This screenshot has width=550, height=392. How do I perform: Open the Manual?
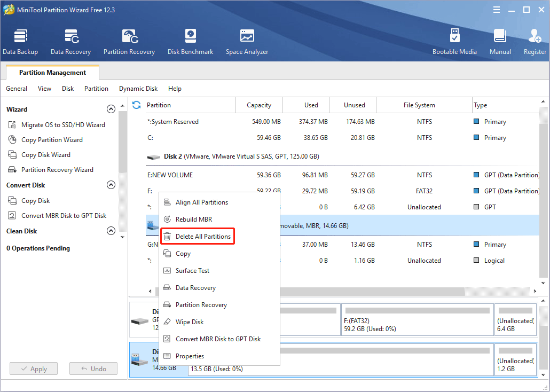click(x=500, y=42)
